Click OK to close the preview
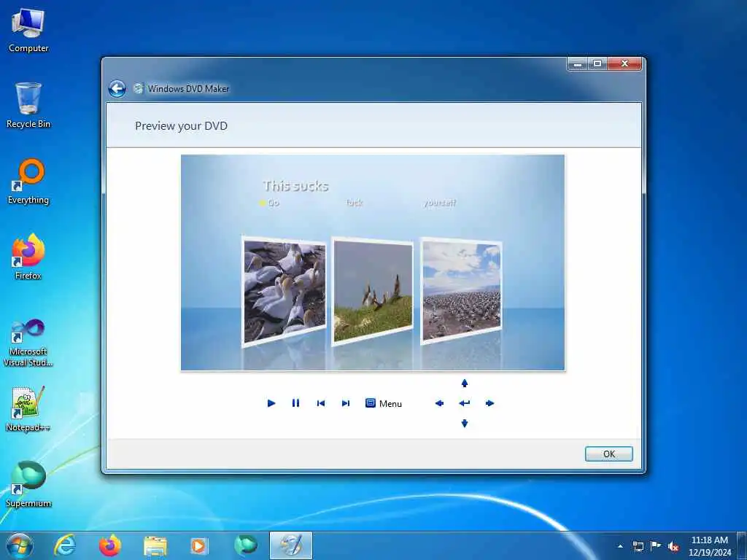747x560 pixels. (x=609, y=454)
